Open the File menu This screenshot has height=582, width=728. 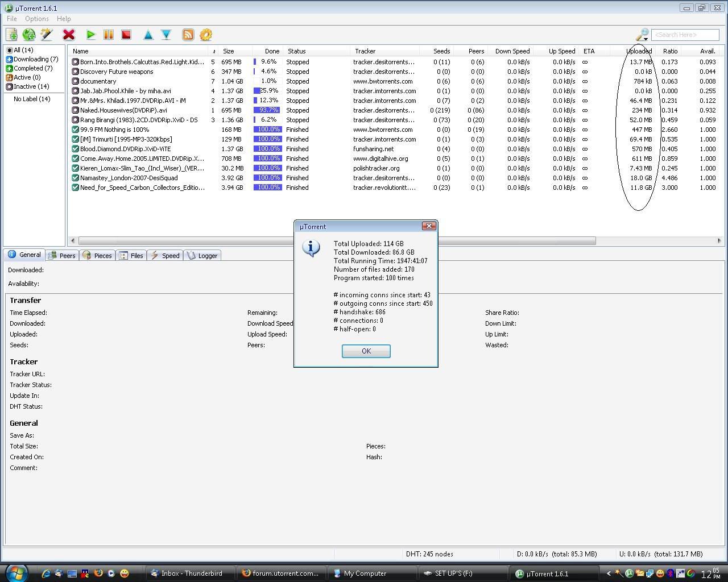(12, 19)
